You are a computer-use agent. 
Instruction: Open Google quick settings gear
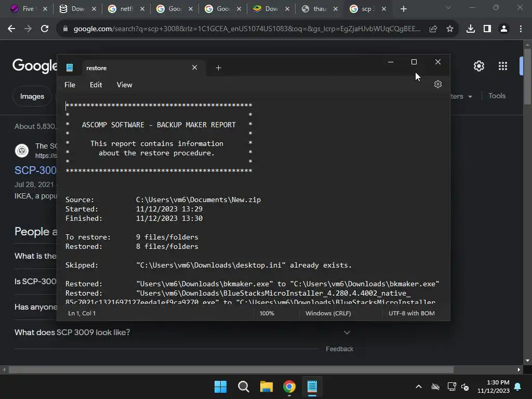click(478, 66)
